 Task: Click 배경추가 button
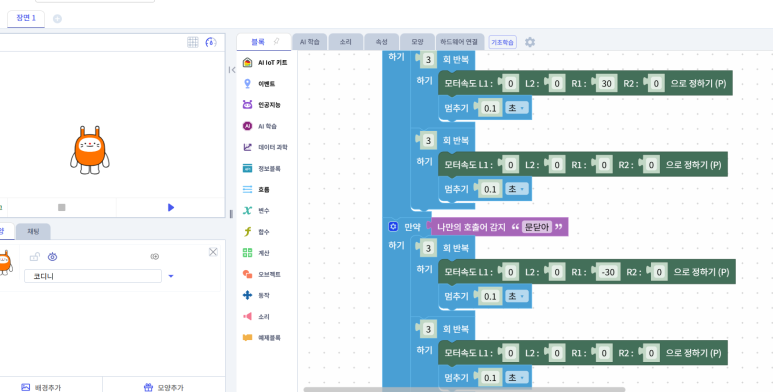coord(41,387)
